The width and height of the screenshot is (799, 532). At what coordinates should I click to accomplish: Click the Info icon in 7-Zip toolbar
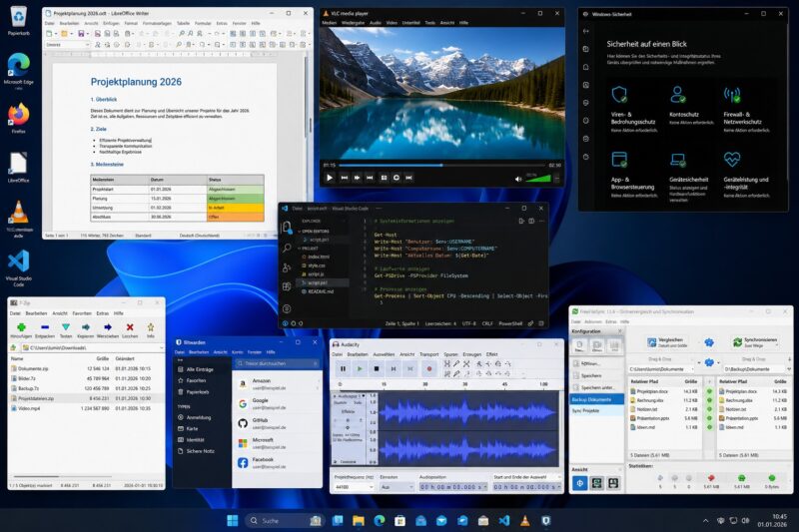[151, 327]
